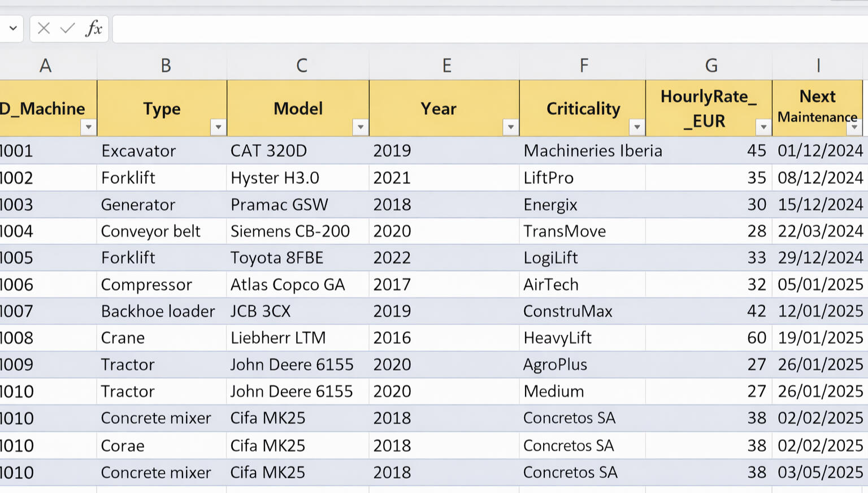Open the Next Maintenance column filter
The image size is (868, 493).
click(855, 128)
